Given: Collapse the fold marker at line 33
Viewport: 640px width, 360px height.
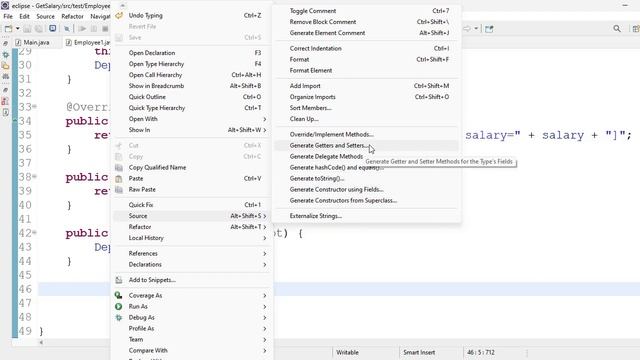Looking at the screenshot, I should point(35,107).
